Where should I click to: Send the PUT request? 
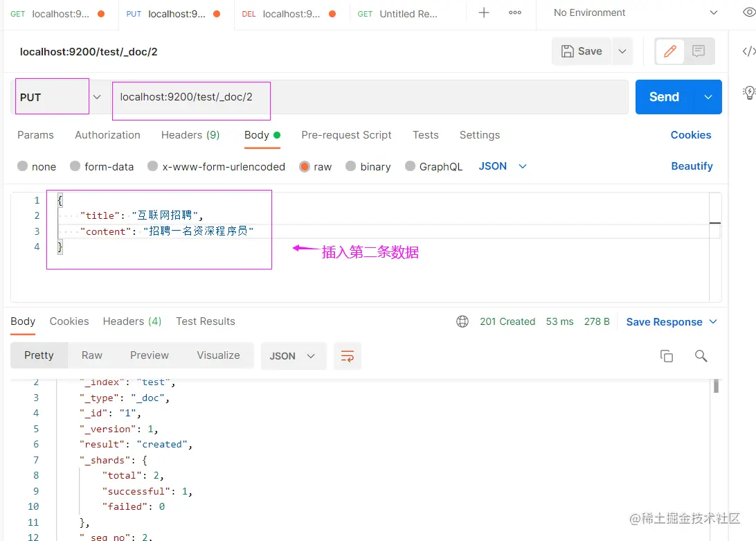pos(665,97)
